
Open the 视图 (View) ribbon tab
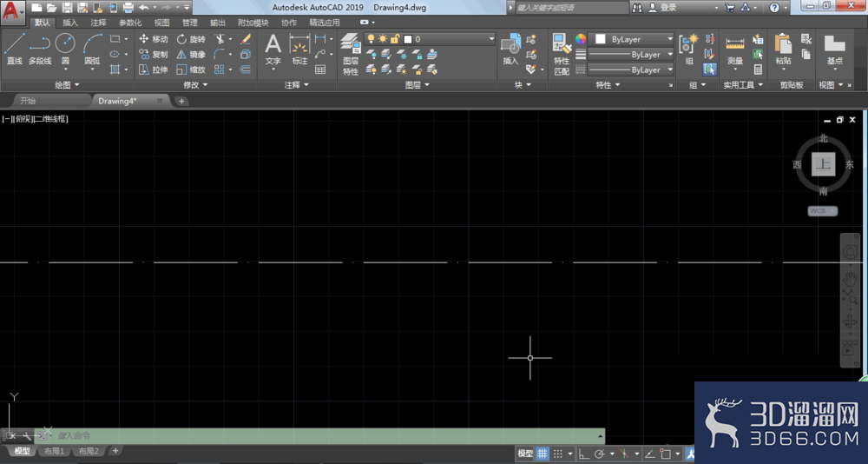(161, 23)
